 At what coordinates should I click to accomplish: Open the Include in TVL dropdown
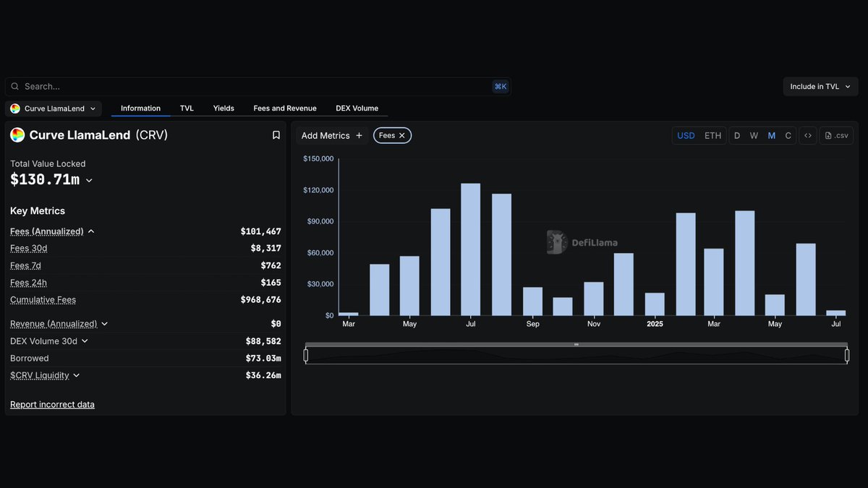point(820,87)
